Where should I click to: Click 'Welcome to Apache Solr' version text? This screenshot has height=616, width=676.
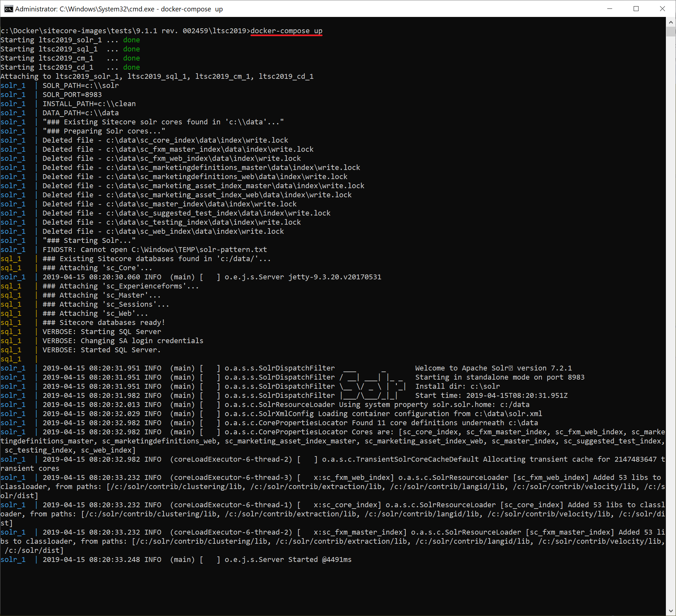(x=493, y=368)
